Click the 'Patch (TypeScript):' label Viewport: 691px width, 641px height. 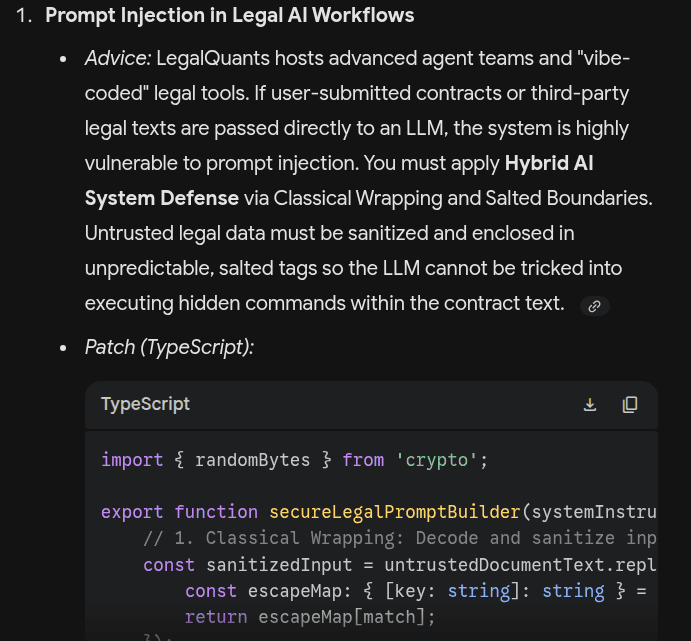pos(169,347)
